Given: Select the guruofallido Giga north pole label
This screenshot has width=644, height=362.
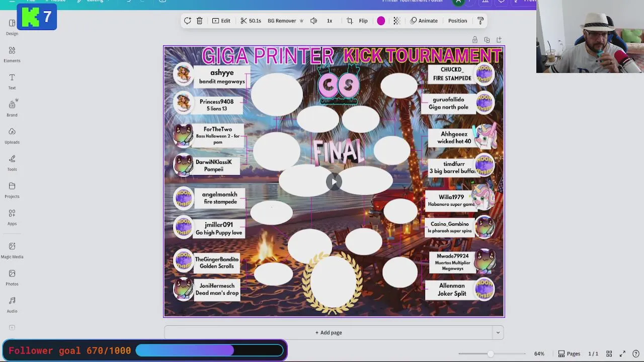Looking at the screenshot, I should 448,103.
